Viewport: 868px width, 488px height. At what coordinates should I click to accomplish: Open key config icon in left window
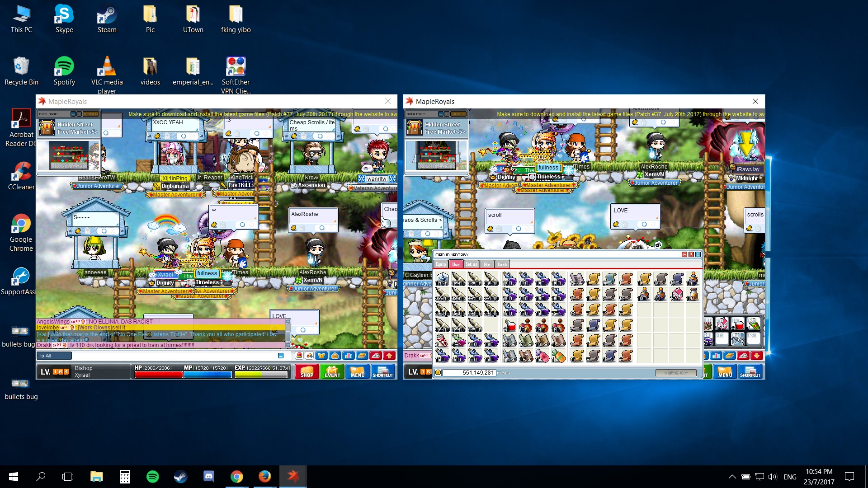pyautogui.click(x=376, y=356)
